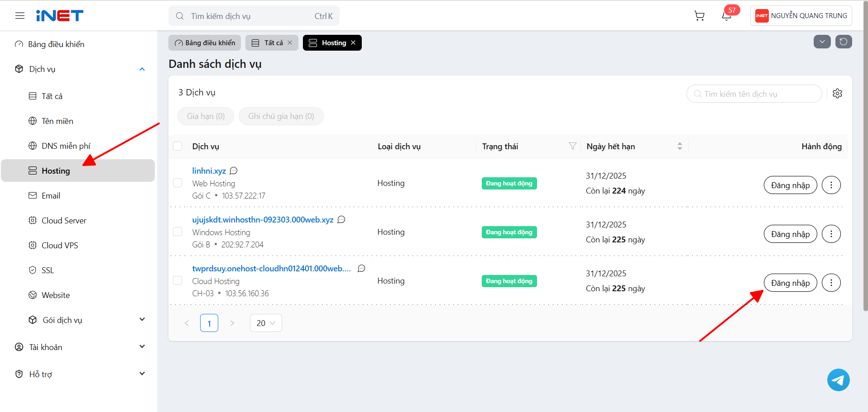Expand the Tài khoản section

(142, 346)
